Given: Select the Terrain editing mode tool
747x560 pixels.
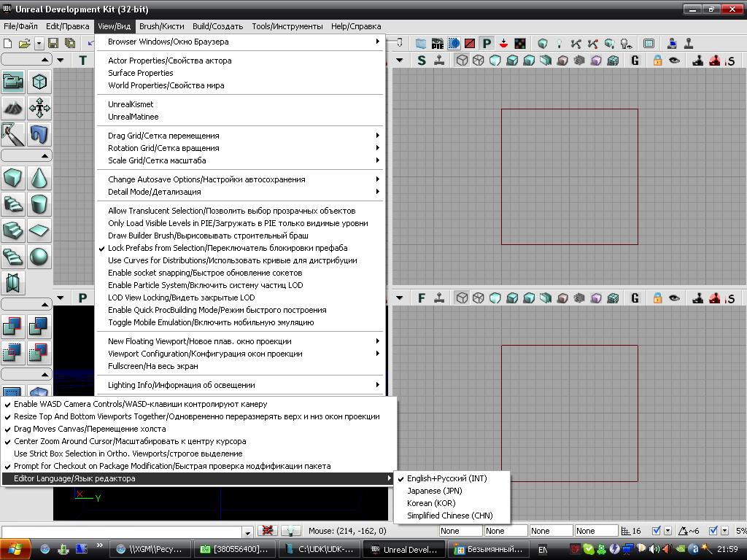Looking at the screenshot, I should click(13, 108).
